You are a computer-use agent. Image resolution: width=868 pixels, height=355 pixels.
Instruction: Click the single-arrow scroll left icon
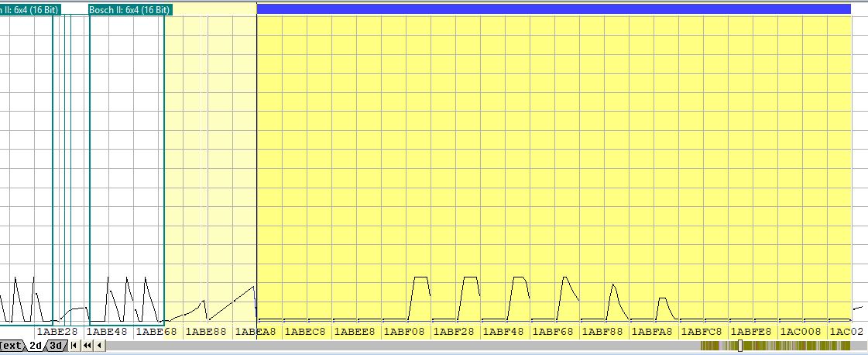pyautogui.click(x=99, y=346)
